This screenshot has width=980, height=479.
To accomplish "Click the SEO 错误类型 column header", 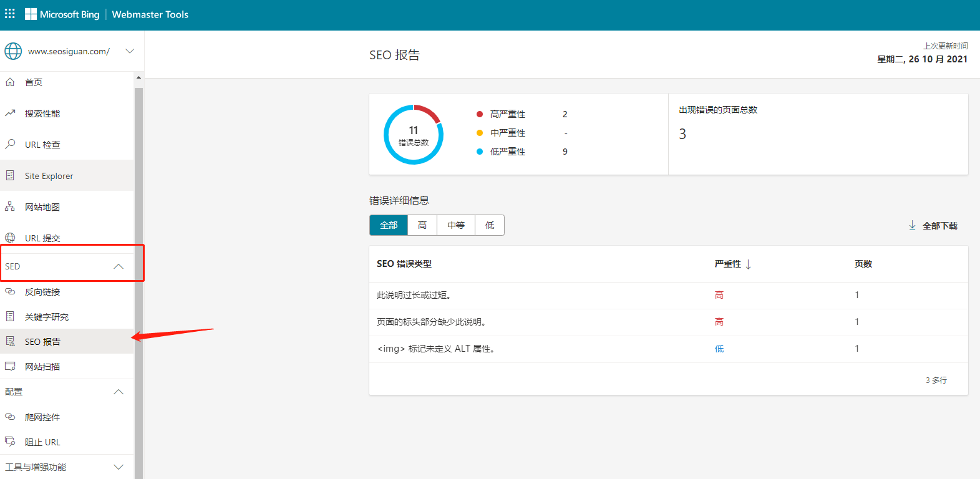I will (404, 264).
